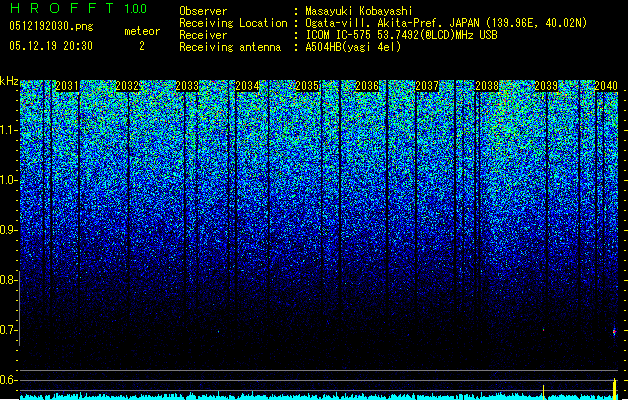Click the 2038 time marker

(x=487, y=86)
